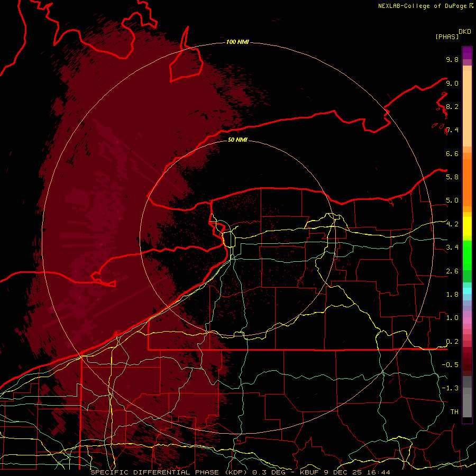This screenshot has width=476, height=476.
Task: Pick the bright green color scale segment
Action: [x=467, y=255]
